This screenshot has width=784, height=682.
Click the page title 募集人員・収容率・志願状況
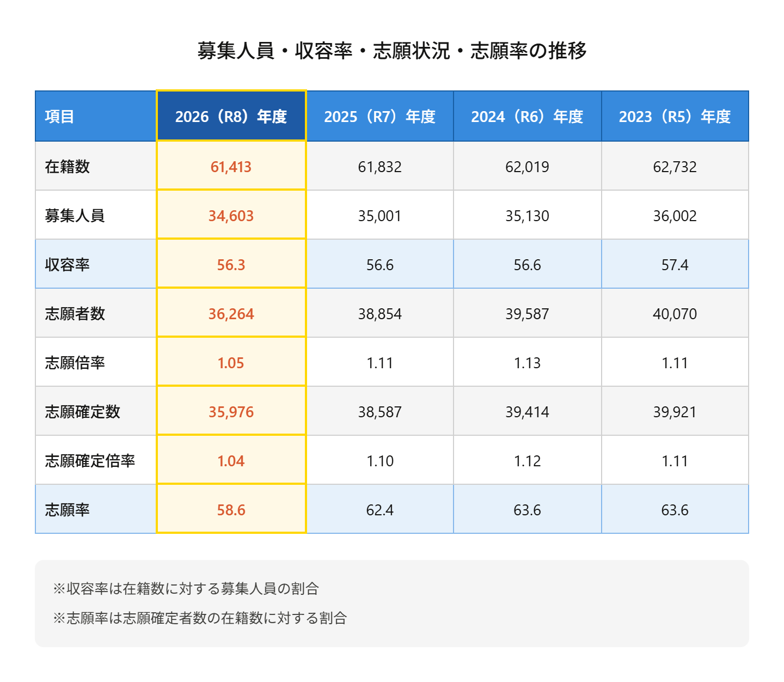click(391, 51)
